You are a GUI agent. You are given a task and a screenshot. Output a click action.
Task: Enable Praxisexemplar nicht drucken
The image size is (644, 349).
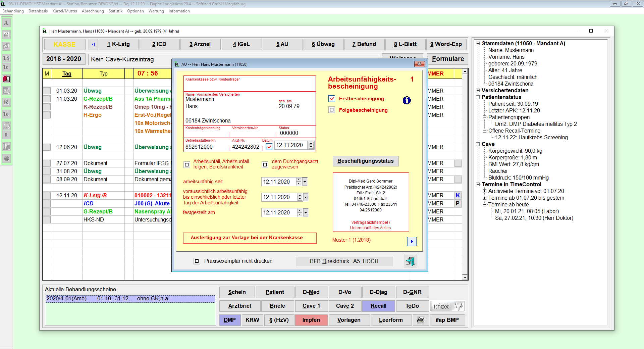pyautogui.click(x=197, y=261)
